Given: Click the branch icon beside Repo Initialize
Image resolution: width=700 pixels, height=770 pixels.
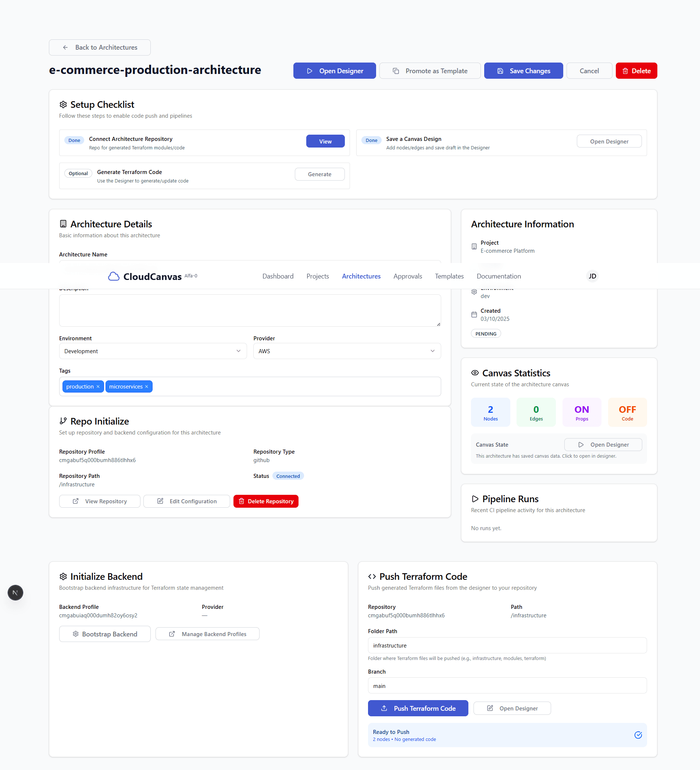Looking at the screenshot, I should (63, 421).
